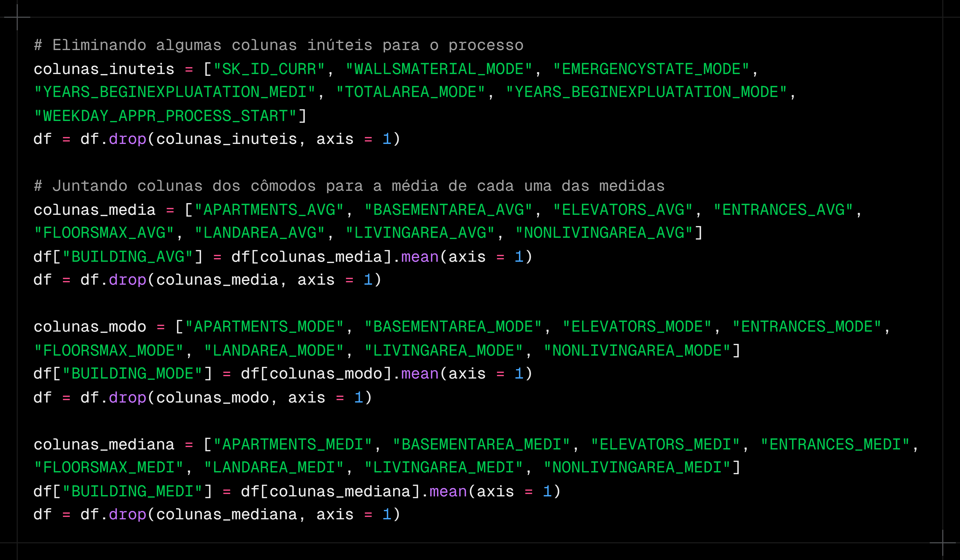Click the string "BUILDING_MODE"
The image size is (960, 560).
pos(132,373)
